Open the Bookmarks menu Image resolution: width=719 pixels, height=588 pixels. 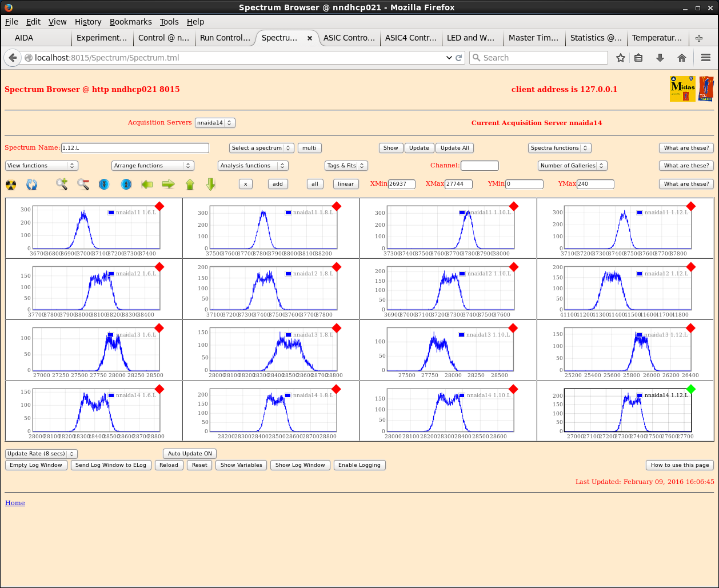[130, 22]
